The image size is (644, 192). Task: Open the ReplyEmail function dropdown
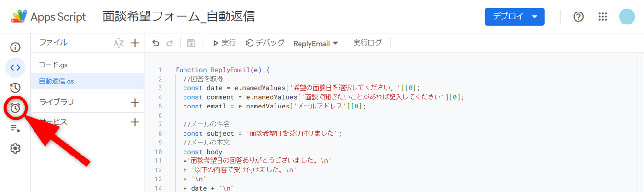[316, 43]
